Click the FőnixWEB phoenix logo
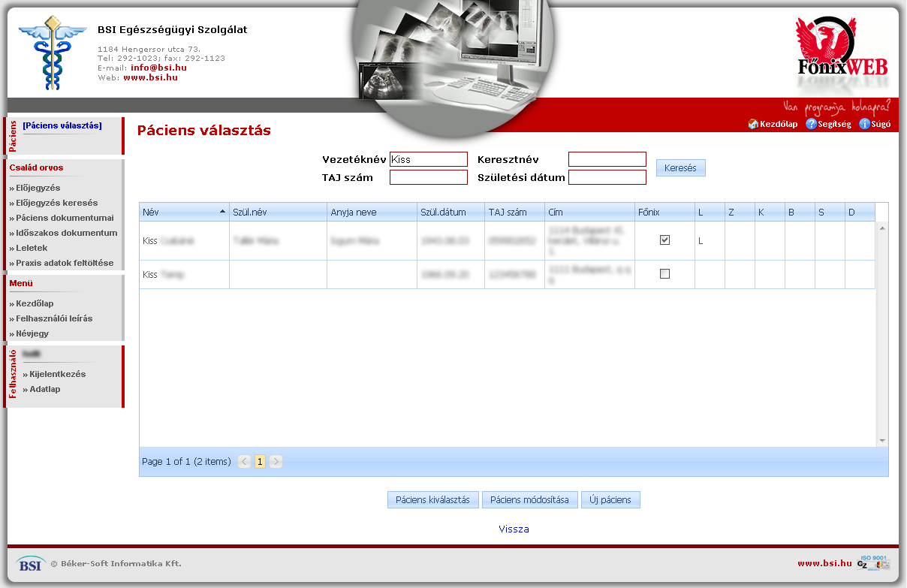Screen dimensions: 907x588 842,47
